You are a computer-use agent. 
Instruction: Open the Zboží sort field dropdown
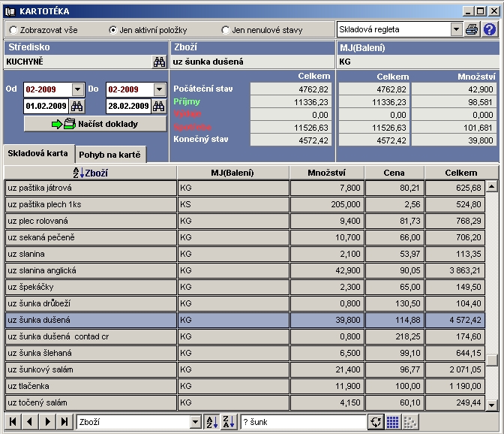click(x=196, y=422)
